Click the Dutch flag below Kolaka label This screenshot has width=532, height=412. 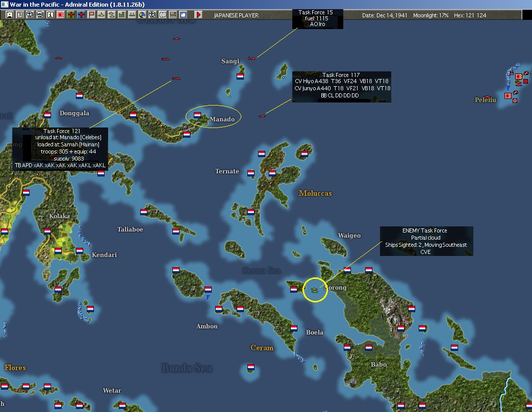pyautogui.click(x=47, y=231)
